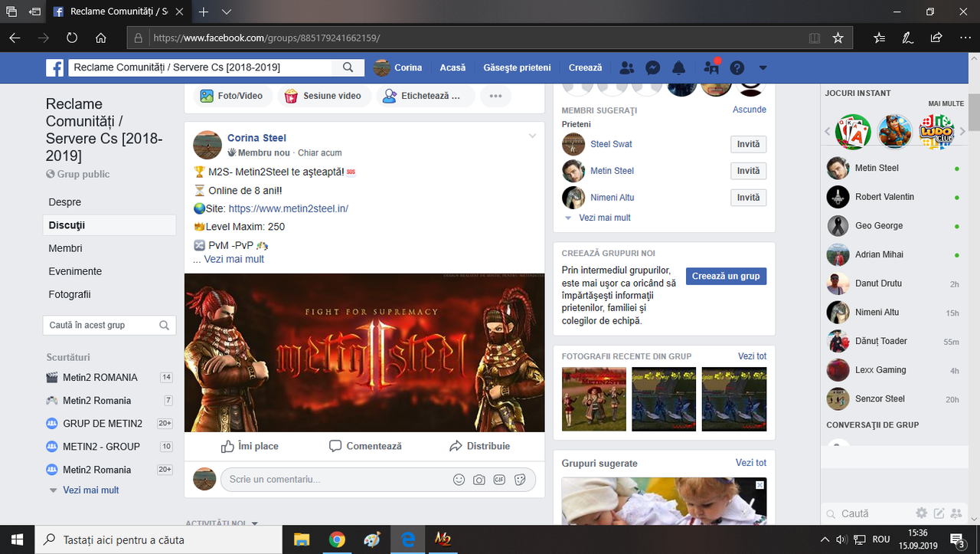Show hidden system tray icons
The height and width of the screenshot is (554, 980).
(825, 539)
